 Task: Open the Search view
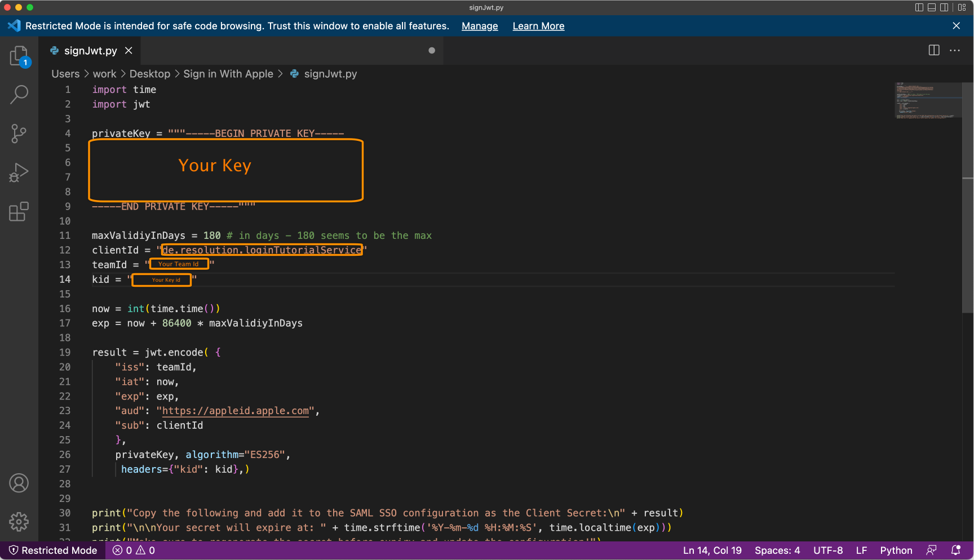(19, 95)
